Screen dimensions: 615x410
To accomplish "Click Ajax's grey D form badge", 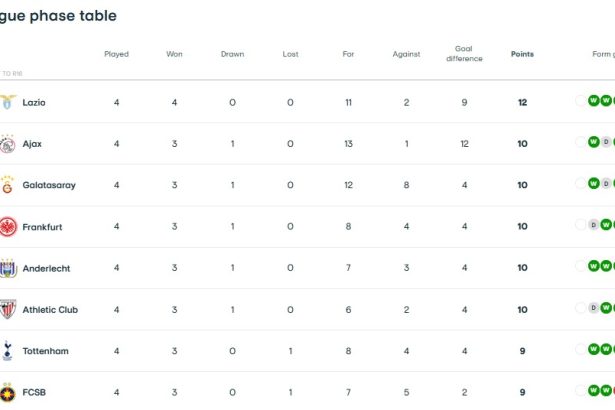I will [x=606, y=142].
